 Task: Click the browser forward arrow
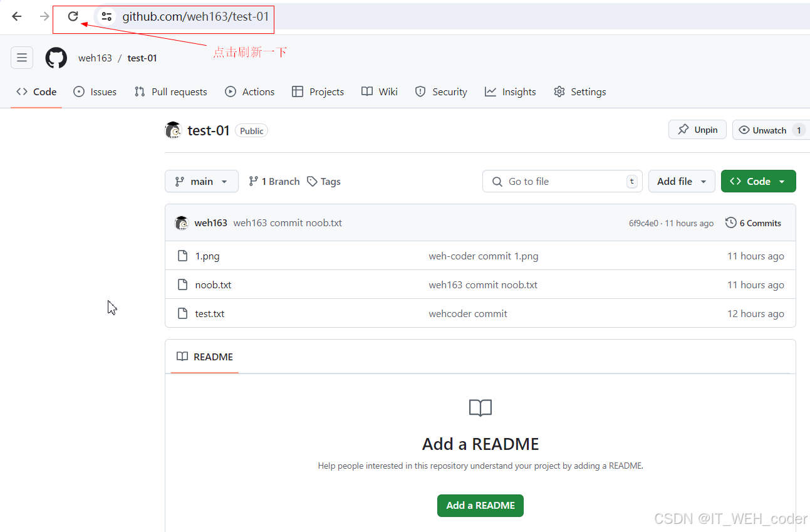44,16
